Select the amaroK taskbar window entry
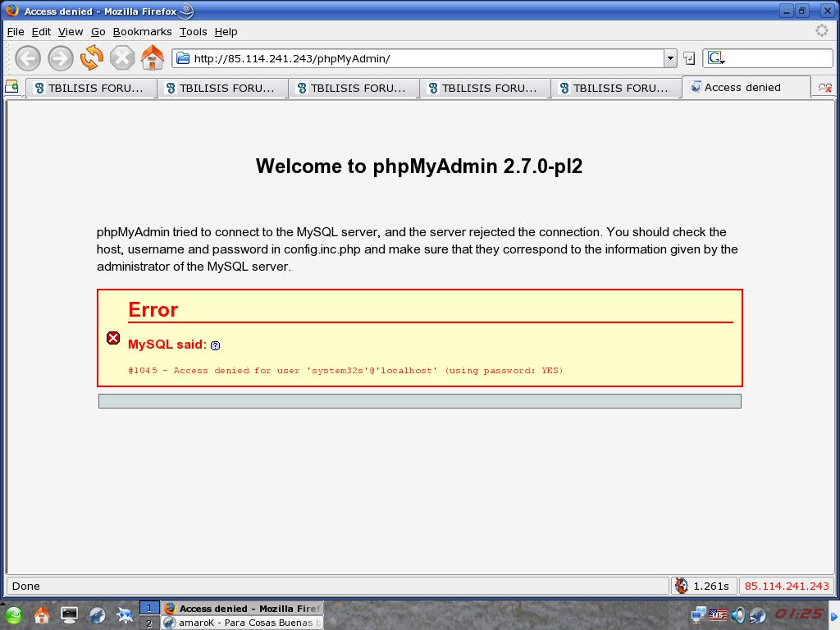This screenshot has height=630, width=840. coord(243,623)
